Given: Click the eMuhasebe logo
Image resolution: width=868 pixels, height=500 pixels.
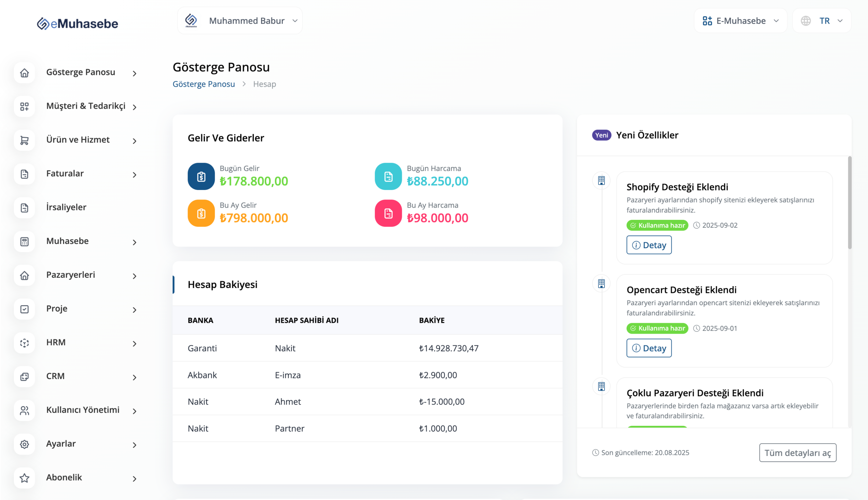Looking at the screenshot, I should coord(78,23).
